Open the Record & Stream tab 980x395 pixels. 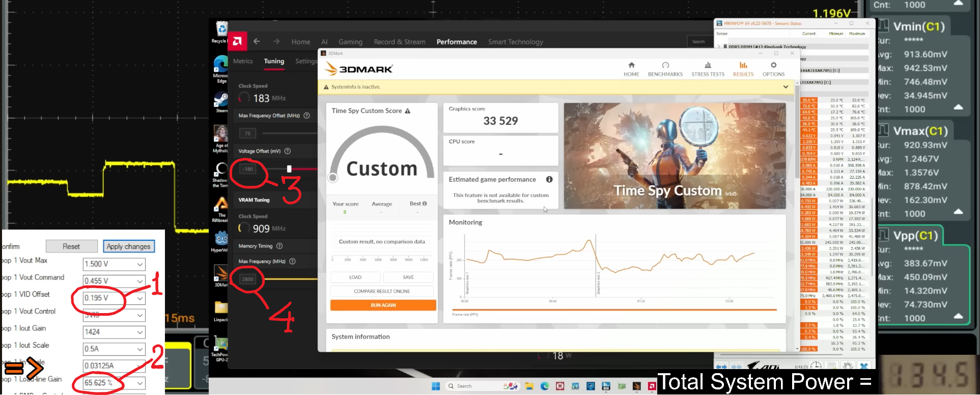point(400,42)
